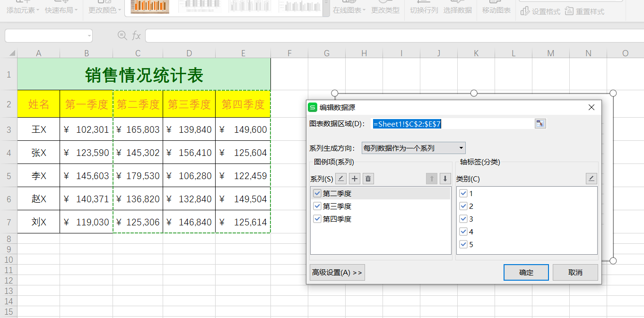Screen dimensions: 644x318
Task: Uncheck category 1 checkbox
Action: click(463, 193)
